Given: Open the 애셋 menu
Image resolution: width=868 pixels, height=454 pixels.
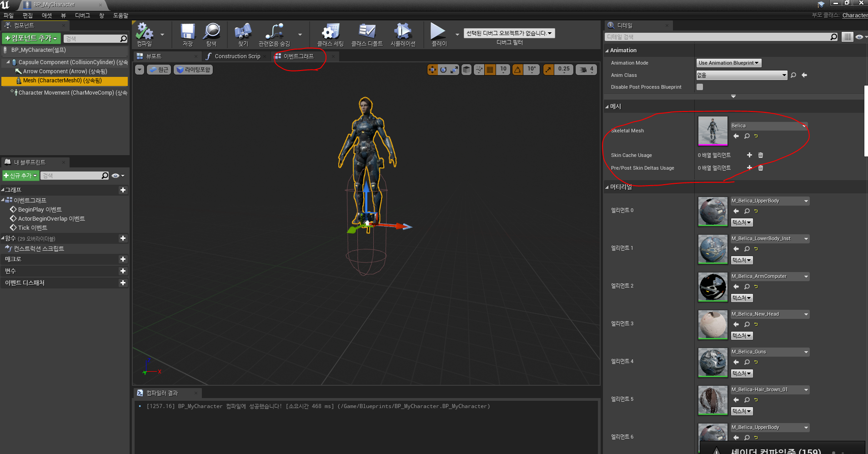Looking at the screenshot, I should 47,15.
